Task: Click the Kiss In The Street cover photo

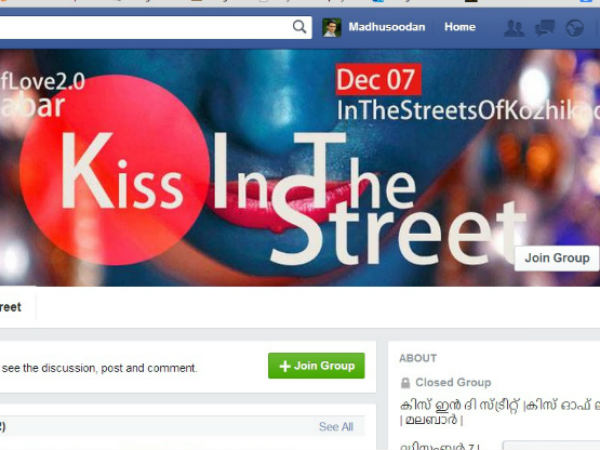Action: pyautogui.click(x=300, y=168)
